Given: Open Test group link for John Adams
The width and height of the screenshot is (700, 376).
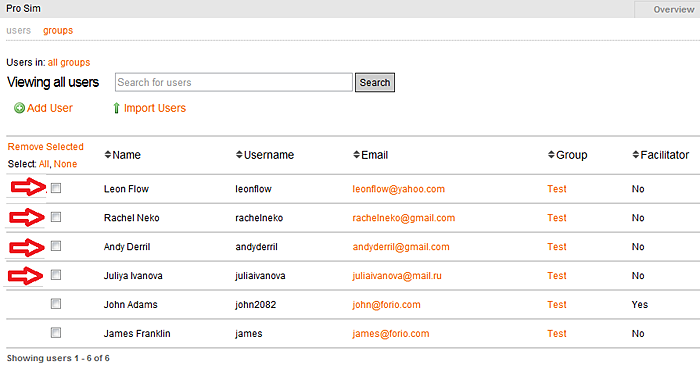Looking at the screenshot, I should pos(557,305).
